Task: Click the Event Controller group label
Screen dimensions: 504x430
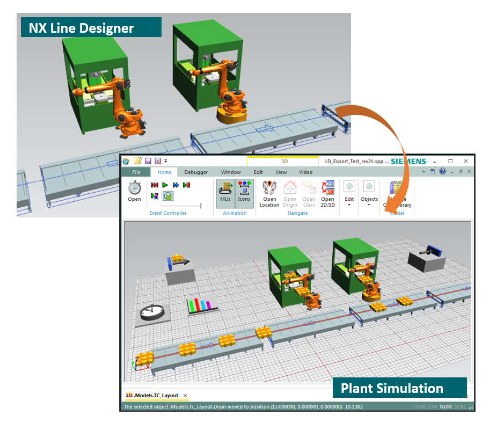Action: pyautogui.click(x=168, y=213)
